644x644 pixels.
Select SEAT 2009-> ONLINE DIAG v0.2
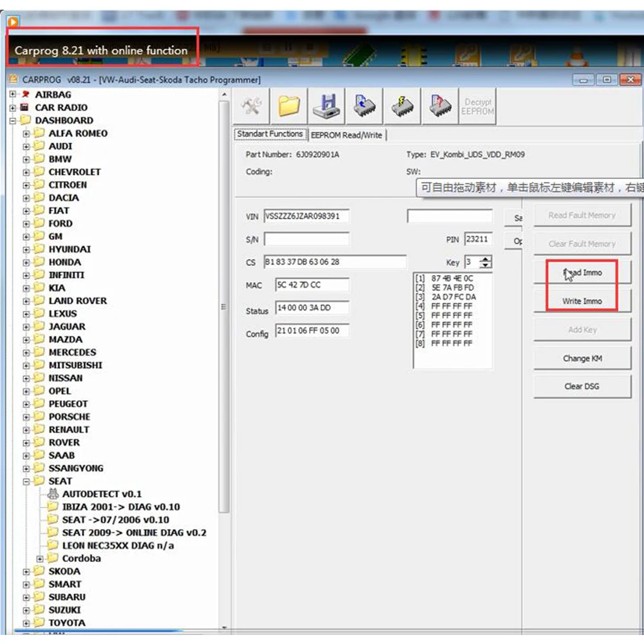[134, 533]
